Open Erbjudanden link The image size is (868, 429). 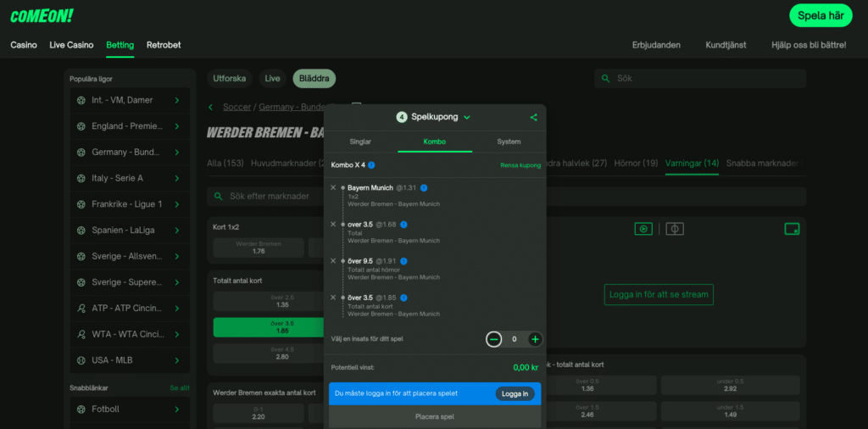pyautogui.click(x=656, y=45)
